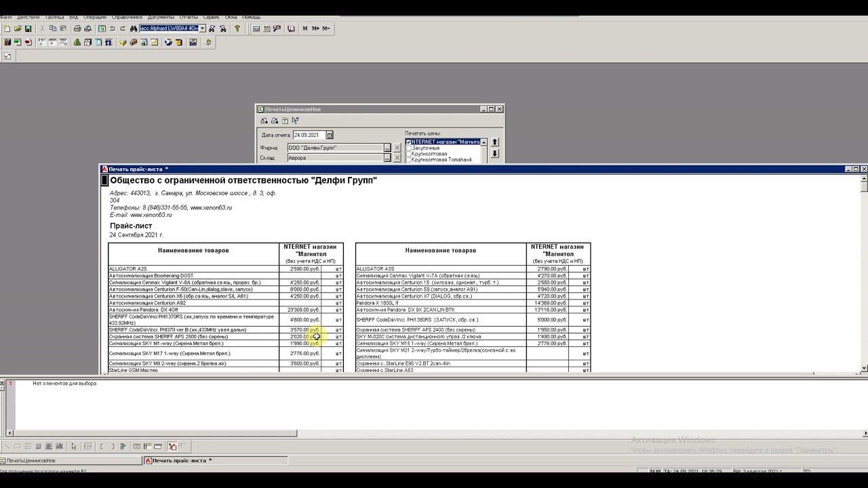868x488 pixels.
Task: Click the Cut scissors icon
Action: point(42,28)
